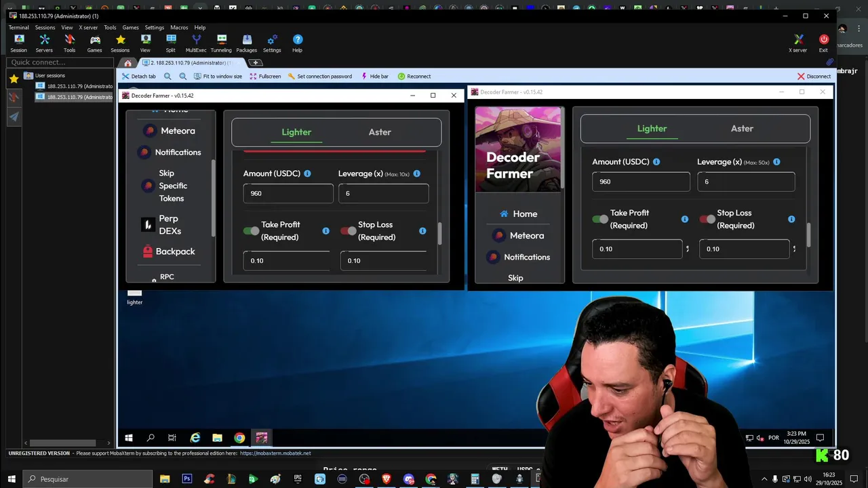Viewport: 868px width, 488px height.
Task: Toggle Stop Loss switch in left window
Action: (348, 230)
